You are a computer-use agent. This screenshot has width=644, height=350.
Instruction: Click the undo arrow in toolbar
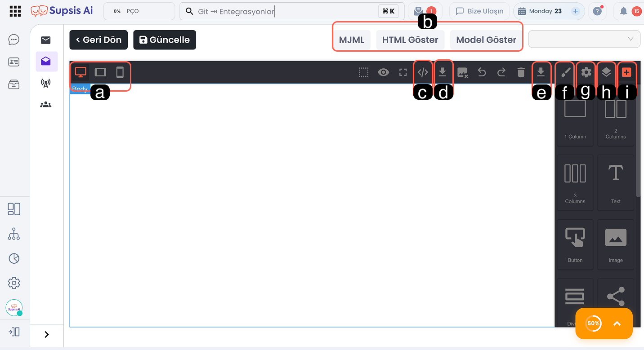pos(482,72)
